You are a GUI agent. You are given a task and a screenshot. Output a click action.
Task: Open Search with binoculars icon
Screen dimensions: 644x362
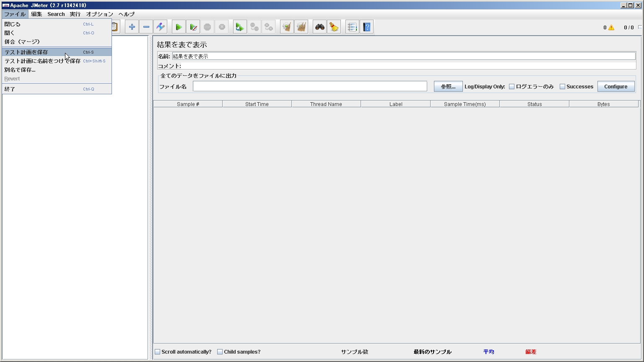[x=320, y=27]
